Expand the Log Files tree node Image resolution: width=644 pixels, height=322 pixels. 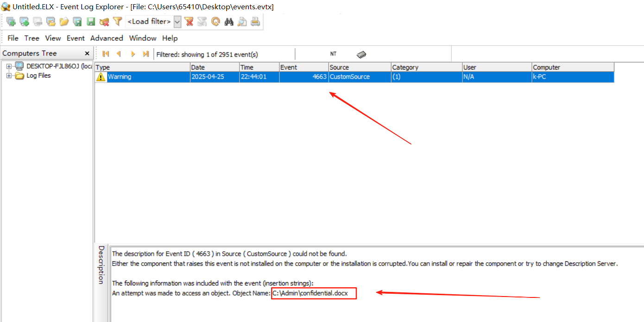9,76
